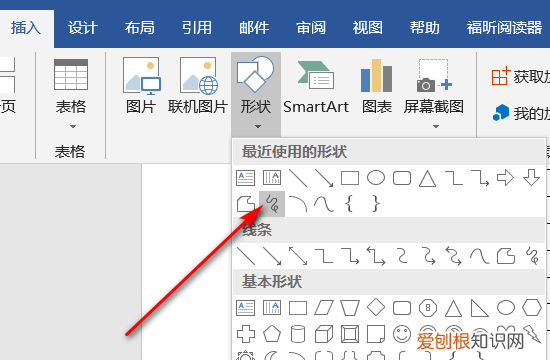This screenshot has height=360, width=550.
Task: Insert a chart via 图表
Action: [x=377, y=86]
